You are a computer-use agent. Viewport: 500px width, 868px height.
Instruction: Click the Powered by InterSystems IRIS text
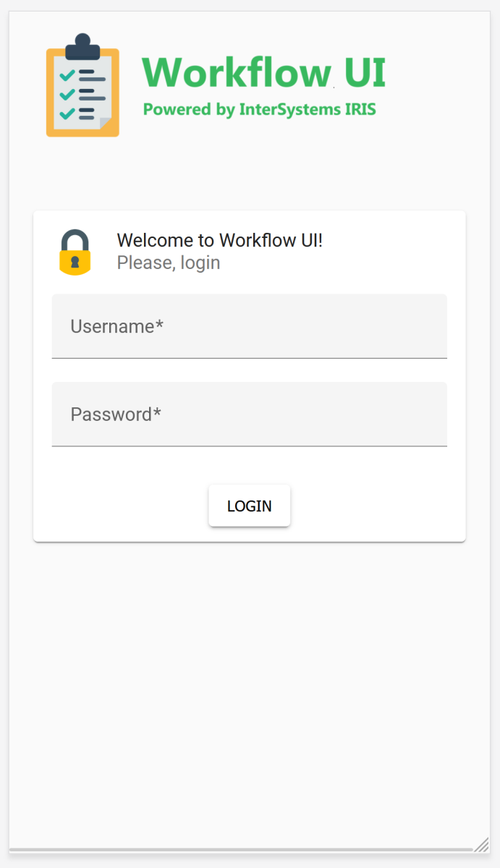(260, 110)
